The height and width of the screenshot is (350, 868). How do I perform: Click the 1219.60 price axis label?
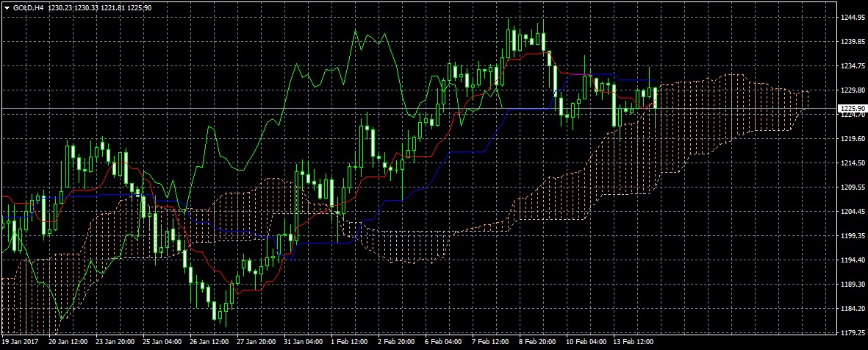click(853, 139)
